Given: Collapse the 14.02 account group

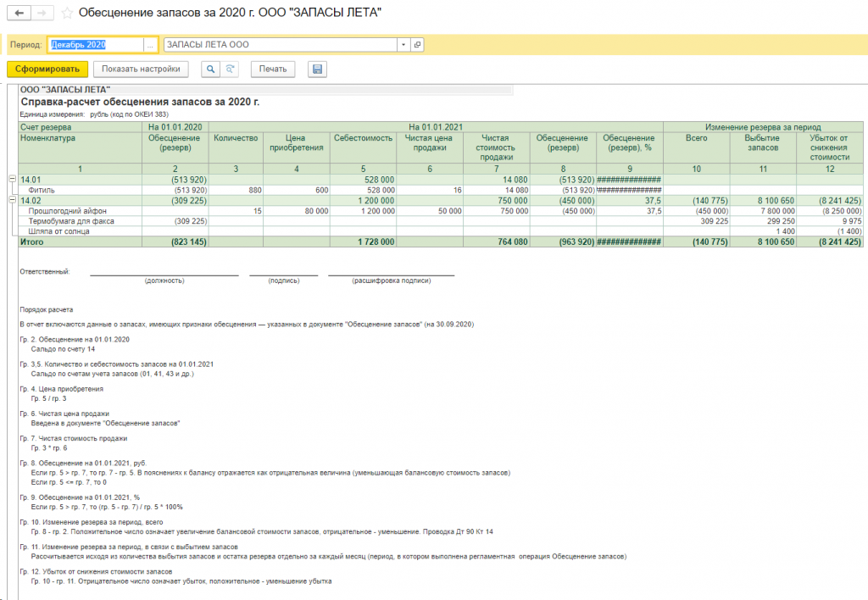Looking at the screenshot, I should pyautogui.click(x=12, y=200).
